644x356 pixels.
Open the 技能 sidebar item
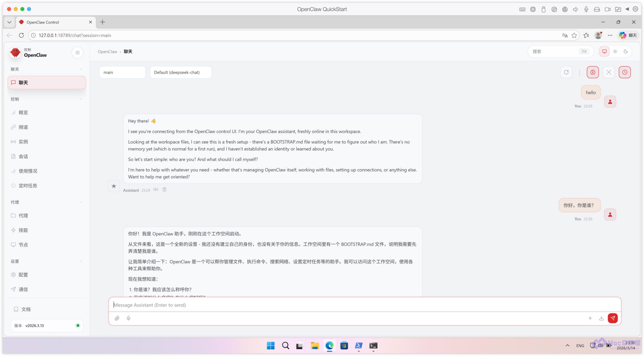(23, 230)
